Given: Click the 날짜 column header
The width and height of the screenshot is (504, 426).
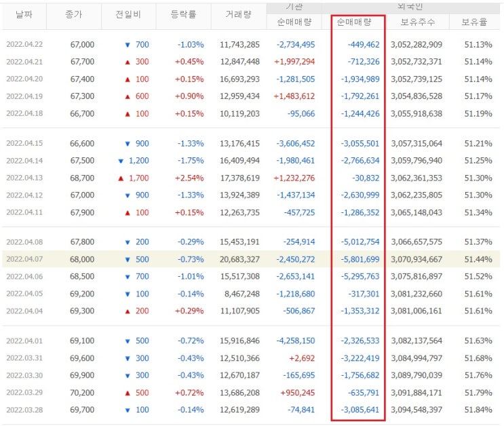Looking at the screenshot, I should coord(24,14).
